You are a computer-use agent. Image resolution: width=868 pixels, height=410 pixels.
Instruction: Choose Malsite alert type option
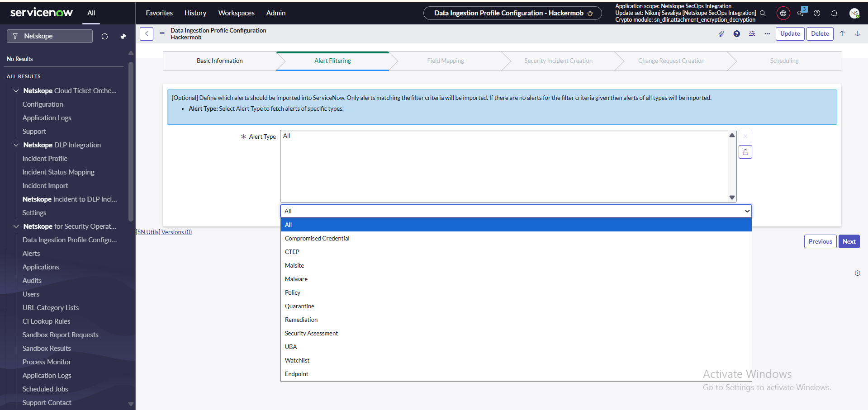516,265
